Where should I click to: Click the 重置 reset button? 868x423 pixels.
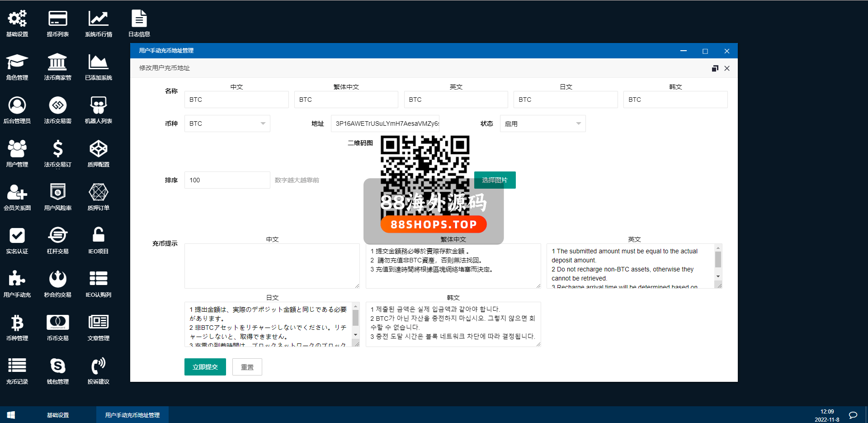[x=247, y=367]
